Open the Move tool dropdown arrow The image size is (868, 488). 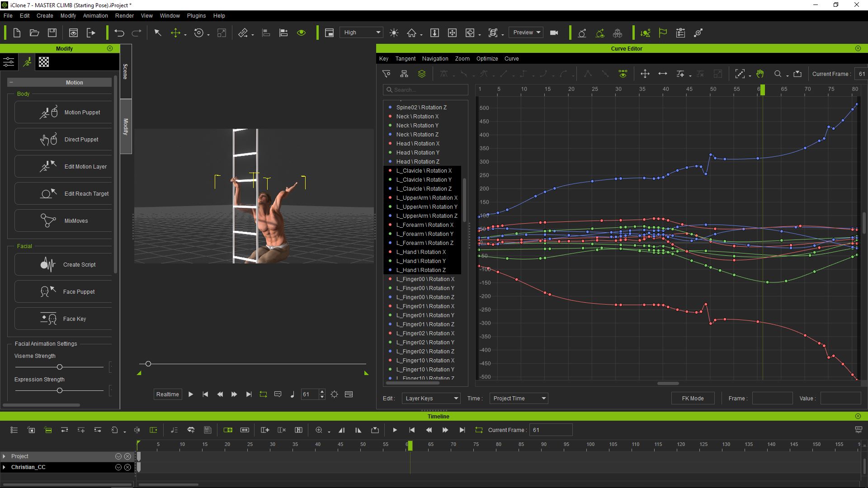click(185, 34)
